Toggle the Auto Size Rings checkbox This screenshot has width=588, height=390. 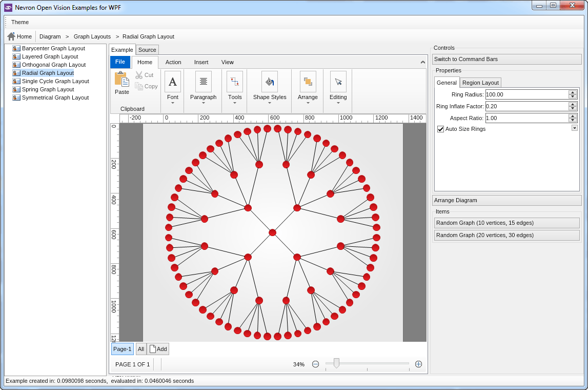pos(440,129)
